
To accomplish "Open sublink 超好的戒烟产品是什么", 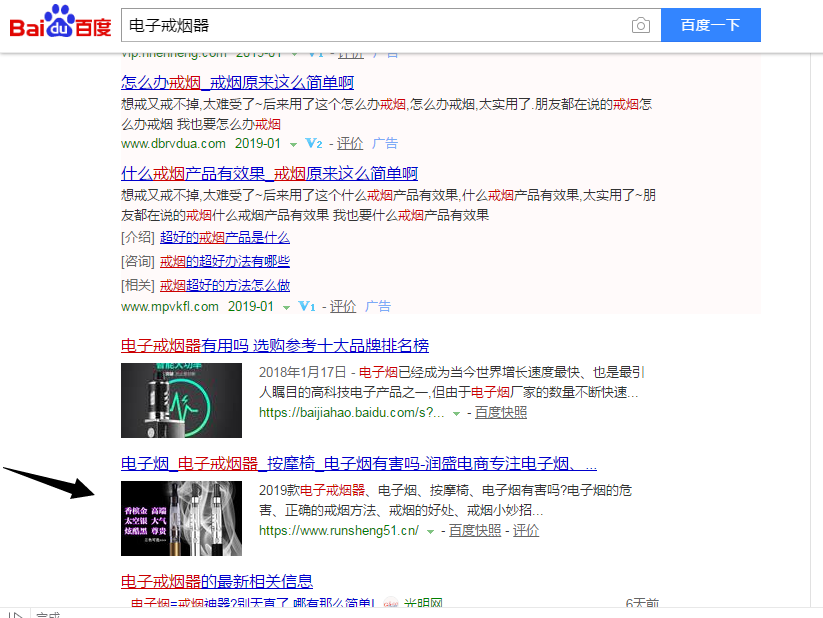I will coord(224,237).
